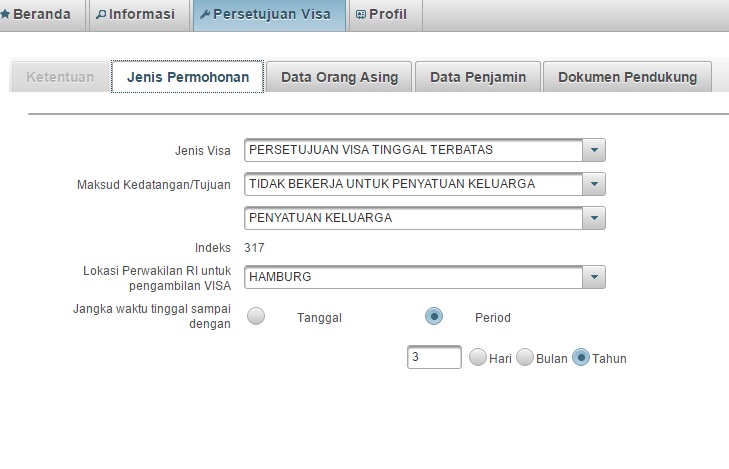Choose the Hari radio button
The height and width of the screenshot is (469, 729).
(477, 357)
